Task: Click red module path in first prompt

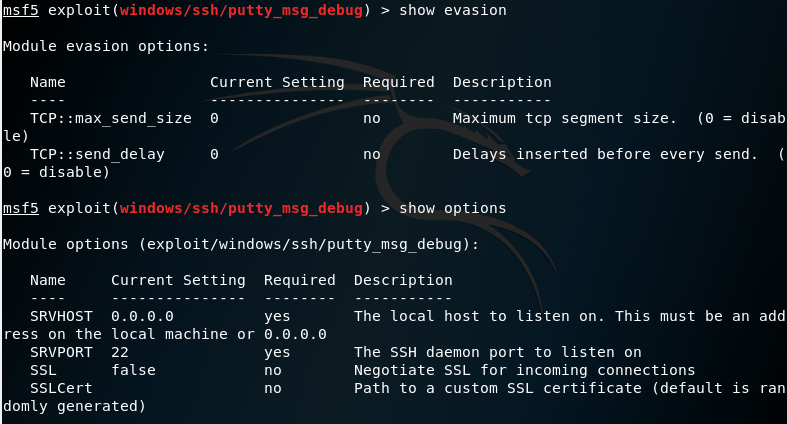Action: [x=241, y=11]
